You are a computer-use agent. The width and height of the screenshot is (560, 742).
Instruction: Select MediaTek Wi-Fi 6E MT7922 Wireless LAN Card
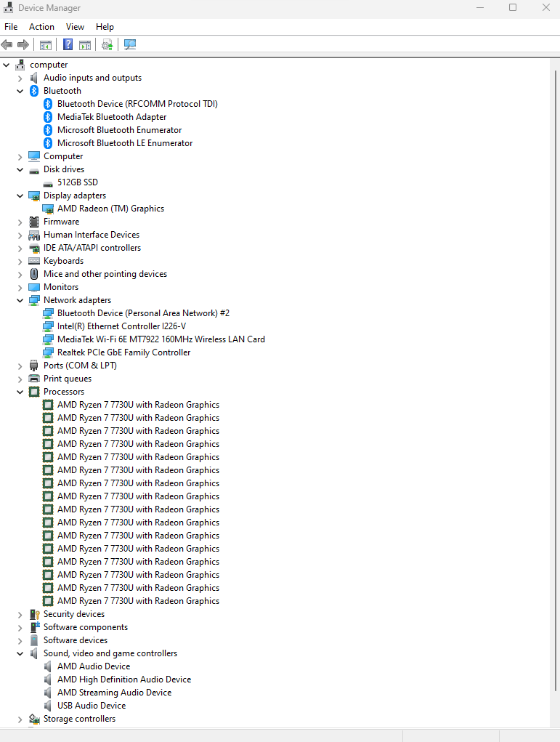point(161,339)
